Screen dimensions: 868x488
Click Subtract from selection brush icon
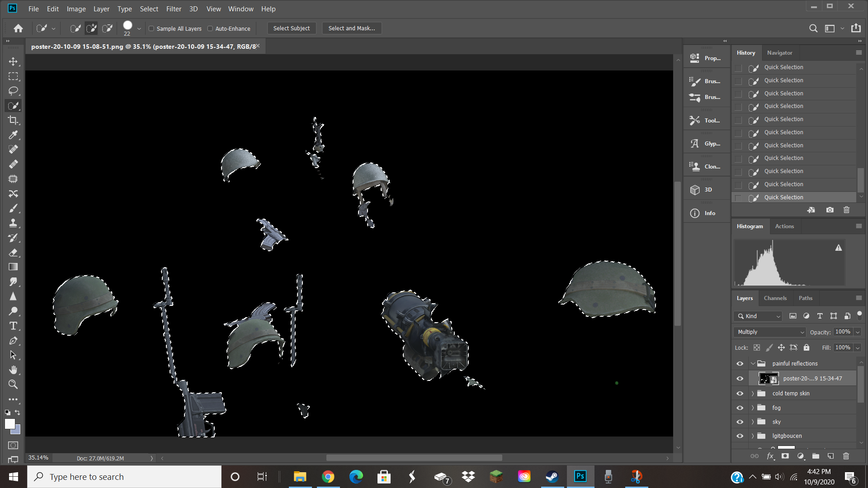(x=107, y=28)
